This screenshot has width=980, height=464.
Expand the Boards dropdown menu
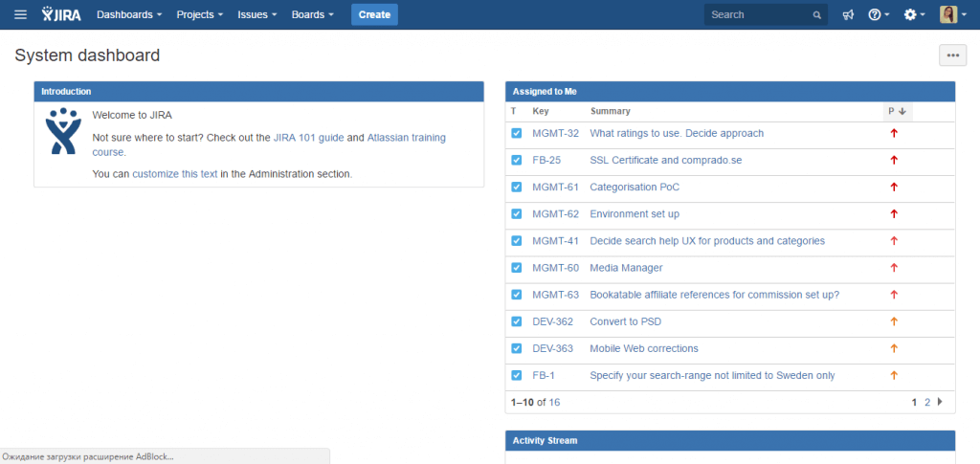[313, 14]
